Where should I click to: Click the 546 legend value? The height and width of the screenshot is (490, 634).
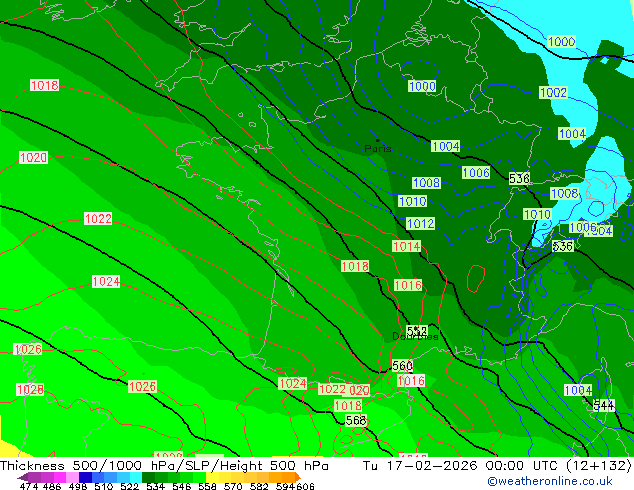(x=181, y=486)
